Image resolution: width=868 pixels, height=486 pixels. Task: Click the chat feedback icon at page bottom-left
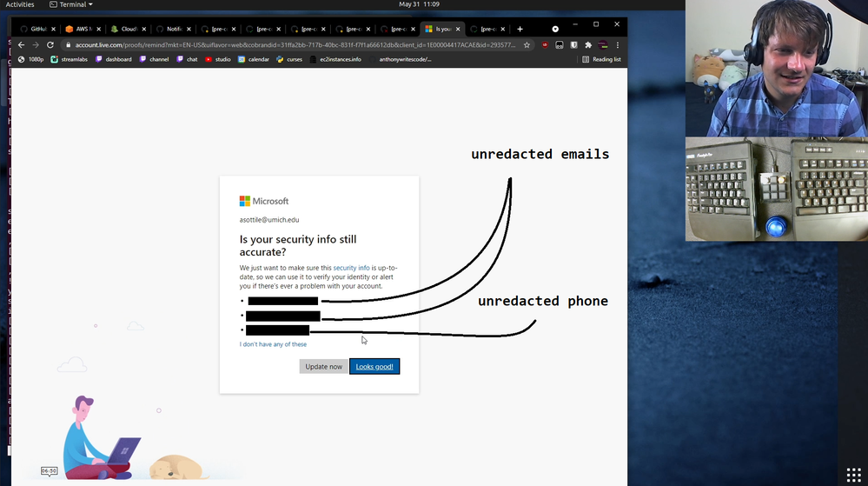pyautogui.click(x=50, y=471)
